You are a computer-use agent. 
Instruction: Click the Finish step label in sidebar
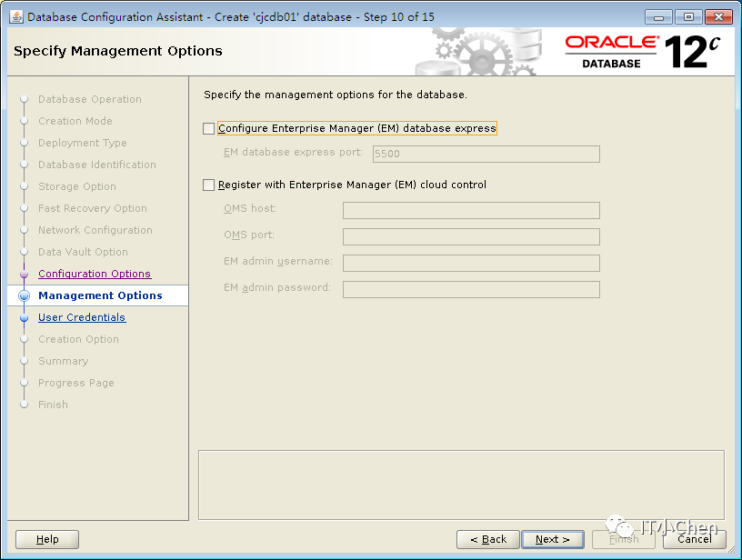(x=53, y=405)
